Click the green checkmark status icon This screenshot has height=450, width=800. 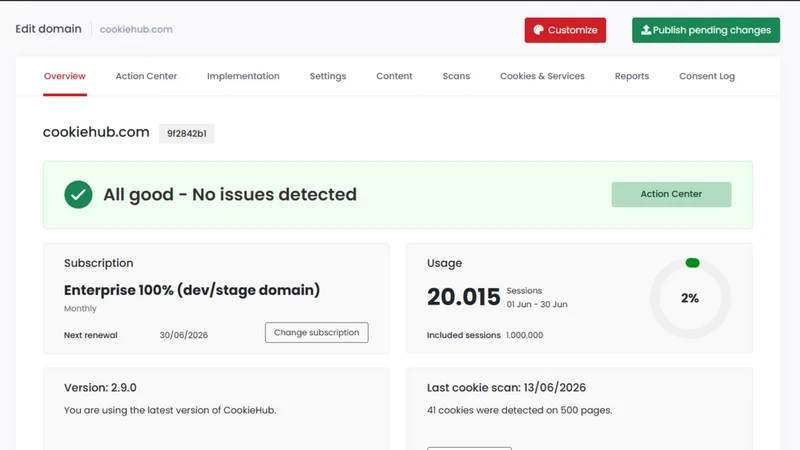click(78, 194)
